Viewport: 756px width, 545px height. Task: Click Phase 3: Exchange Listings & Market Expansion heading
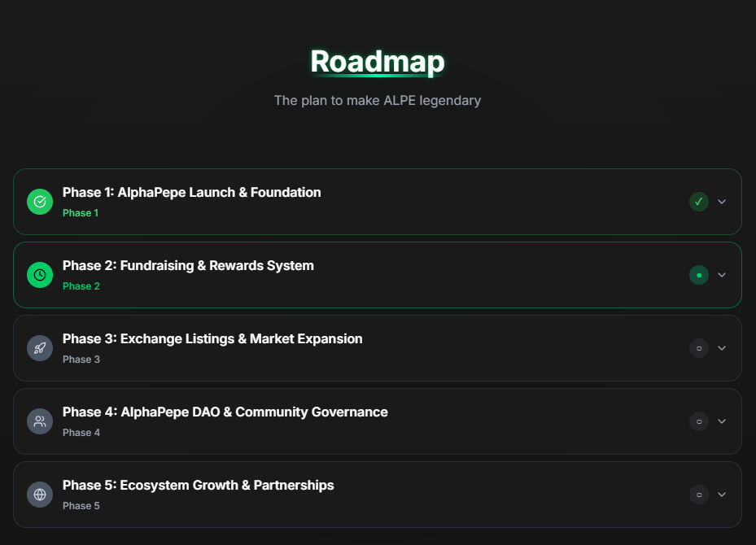click(212, 339)
